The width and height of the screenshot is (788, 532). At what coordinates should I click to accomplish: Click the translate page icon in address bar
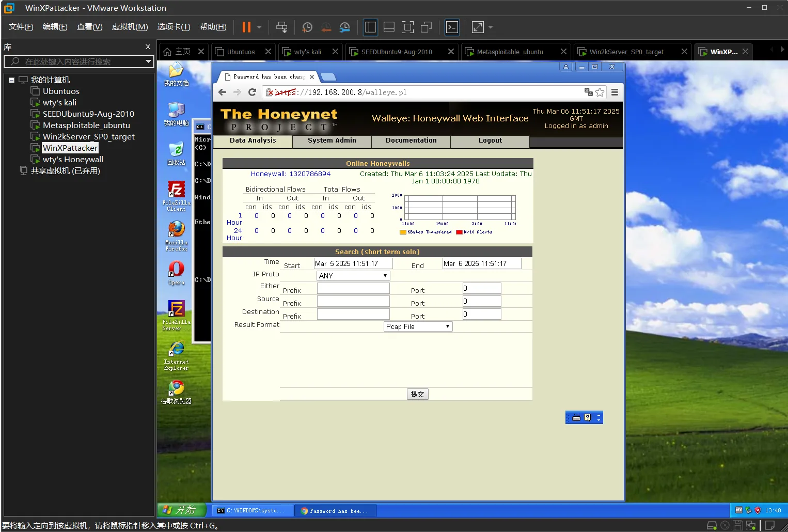(588, 92)
